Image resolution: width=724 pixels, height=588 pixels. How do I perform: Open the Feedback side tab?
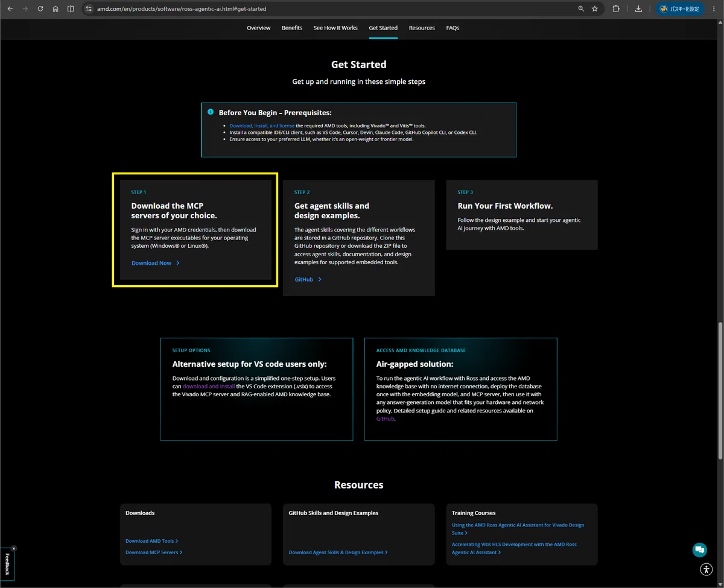tap(7, 564)
